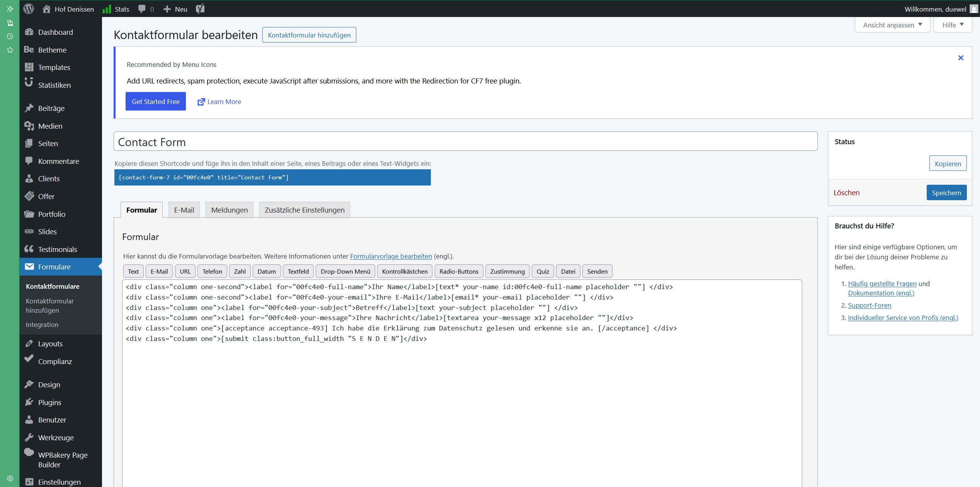The image size is (980, 487).
Task: Click the Contact Form title field
Action: [465, 142]
